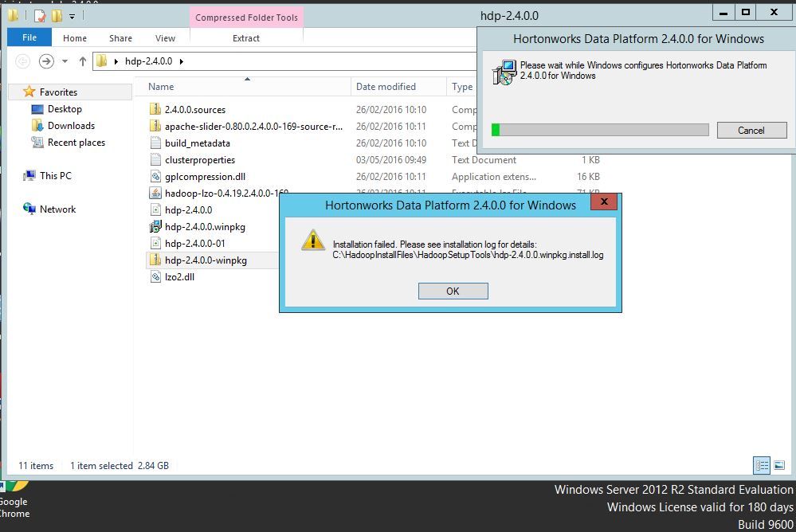Select This PC in the navigation pane
This screenshot has width=796, height=532.
click(55, 176)
